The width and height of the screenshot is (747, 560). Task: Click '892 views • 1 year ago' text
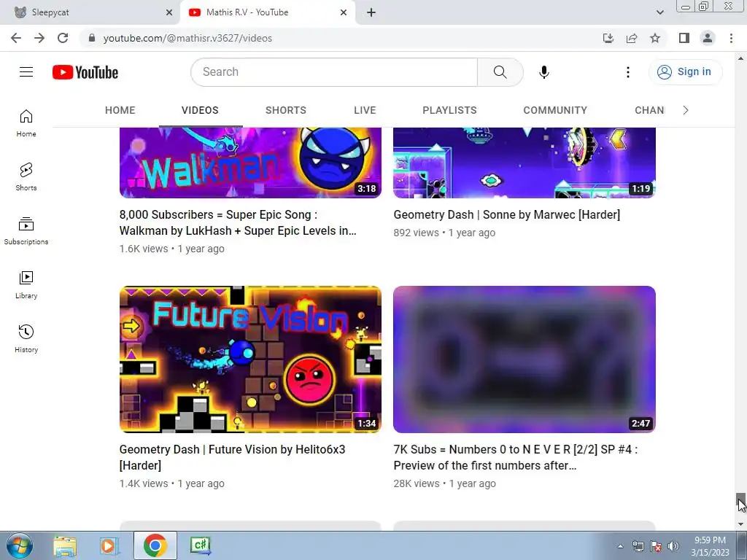pos(444,233)
